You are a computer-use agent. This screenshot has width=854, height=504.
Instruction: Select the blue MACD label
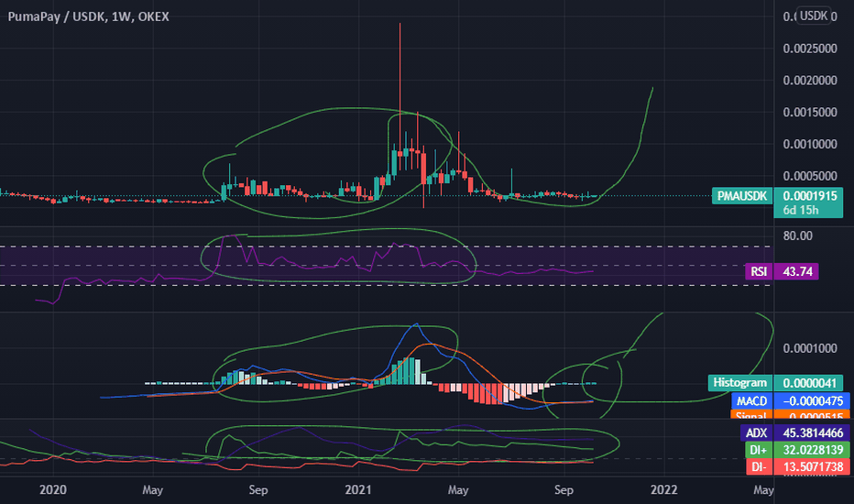point(751,401)
